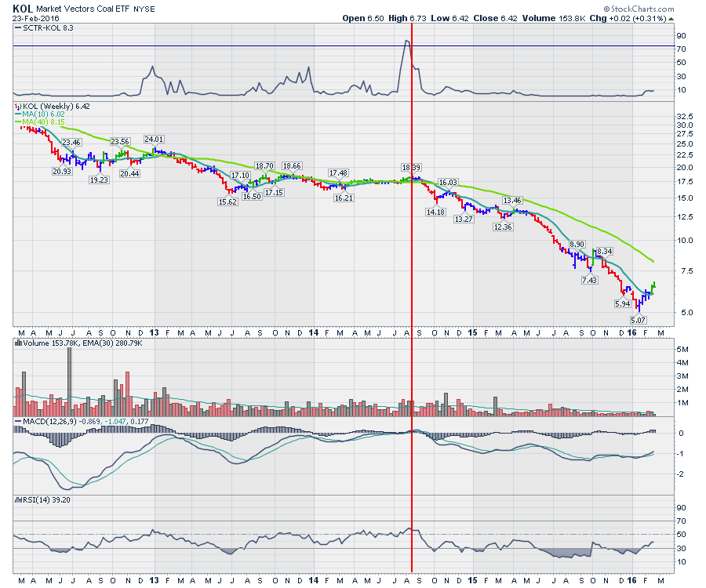This screenshot has height=588, width=706.
Task: Click the 14 year label on price axis
Action: (x=313, y=332)
